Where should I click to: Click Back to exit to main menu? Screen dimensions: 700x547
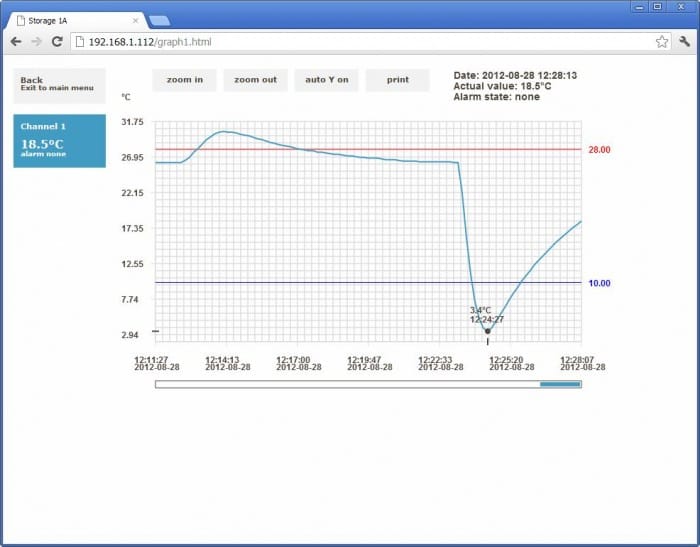pyautogui.click(x=59, y=85)
